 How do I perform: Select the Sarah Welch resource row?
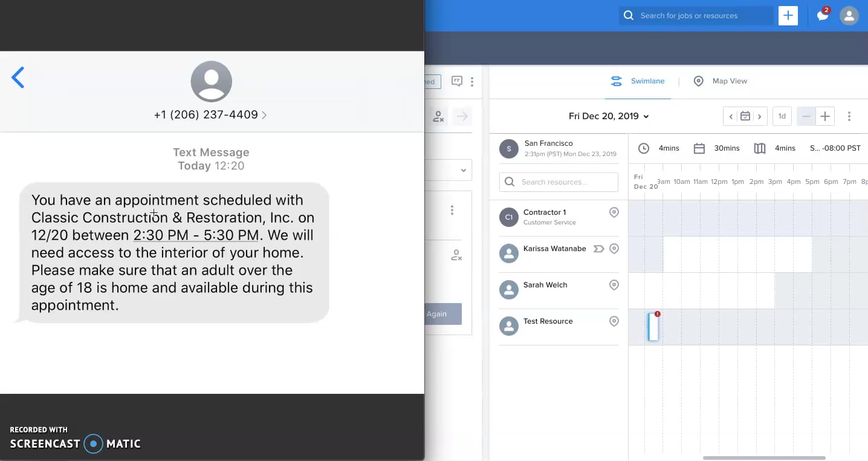click(559, 290)
